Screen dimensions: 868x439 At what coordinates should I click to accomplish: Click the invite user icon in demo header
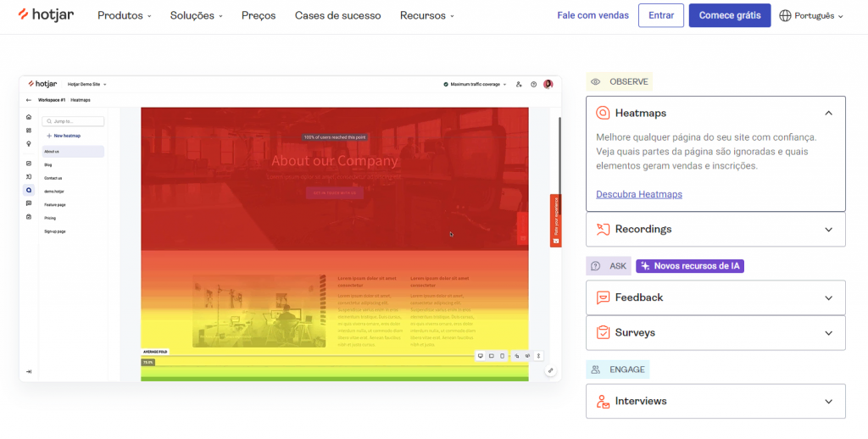519,84
